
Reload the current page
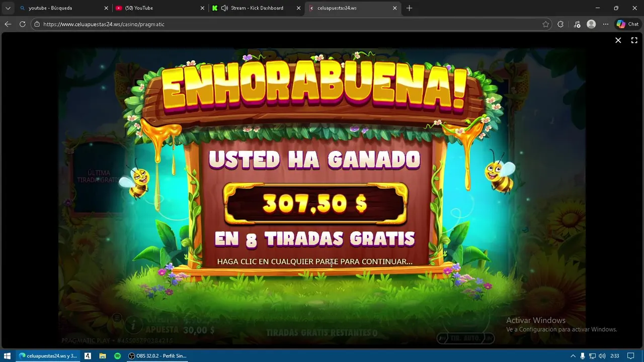pos(22,24)
